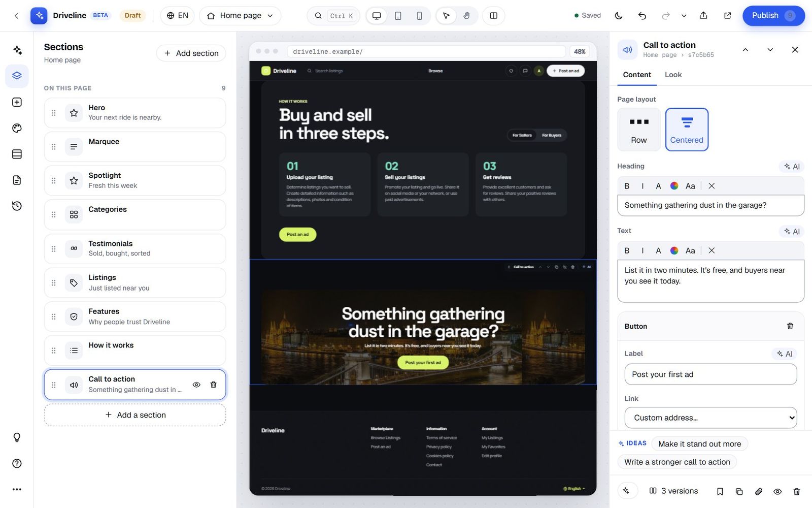812x508 pixels.
Task: Open the EN language selector
Action: click(x=178, y=16)
